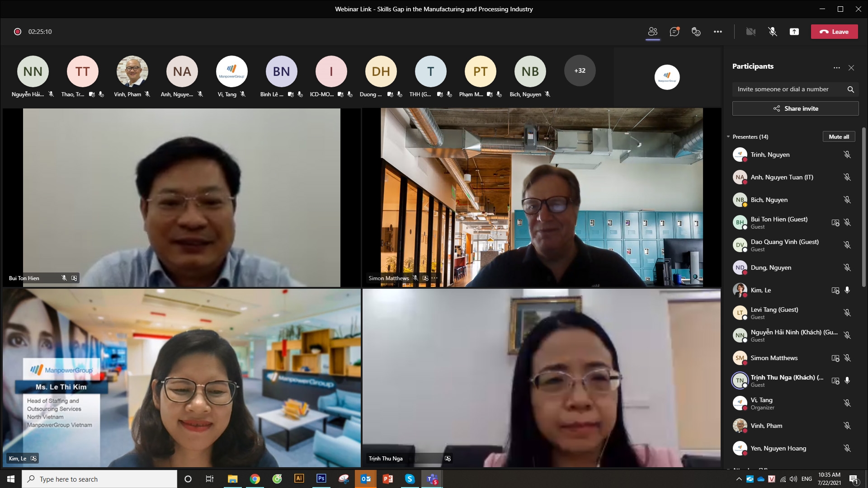The width and height of the screenshot is (868, 488).
Task: Open more options on Simon Matthews video
Action: (x=434, y=278)
